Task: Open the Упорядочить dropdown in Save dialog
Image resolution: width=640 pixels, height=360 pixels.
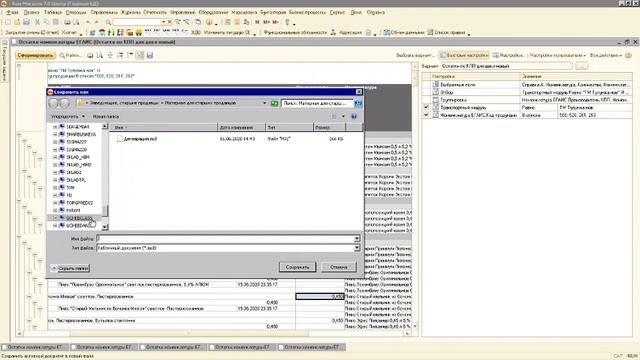Action: (x=68, y=117)
